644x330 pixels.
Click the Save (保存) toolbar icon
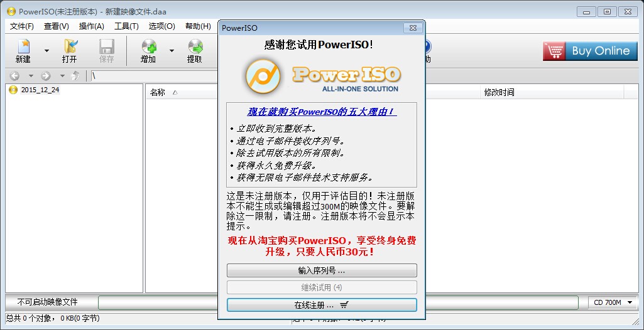(x=106, y=51)
